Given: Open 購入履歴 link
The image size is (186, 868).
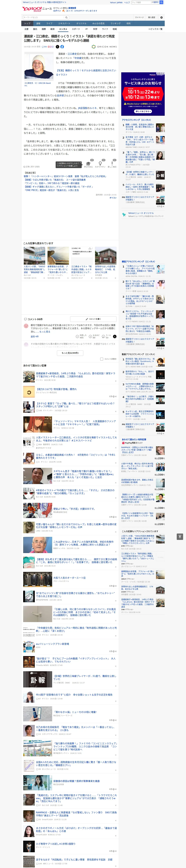Looking at the screenshot, I should pos(152,18).
